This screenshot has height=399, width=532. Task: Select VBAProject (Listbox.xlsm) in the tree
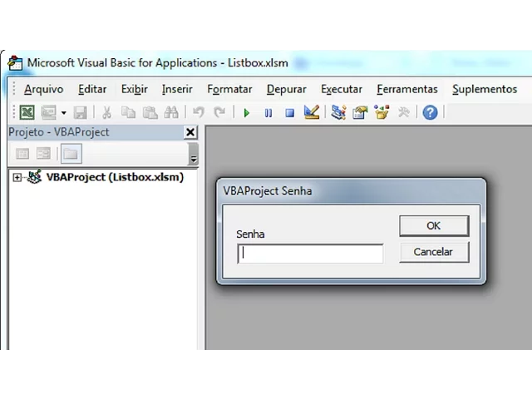(115, 177)
